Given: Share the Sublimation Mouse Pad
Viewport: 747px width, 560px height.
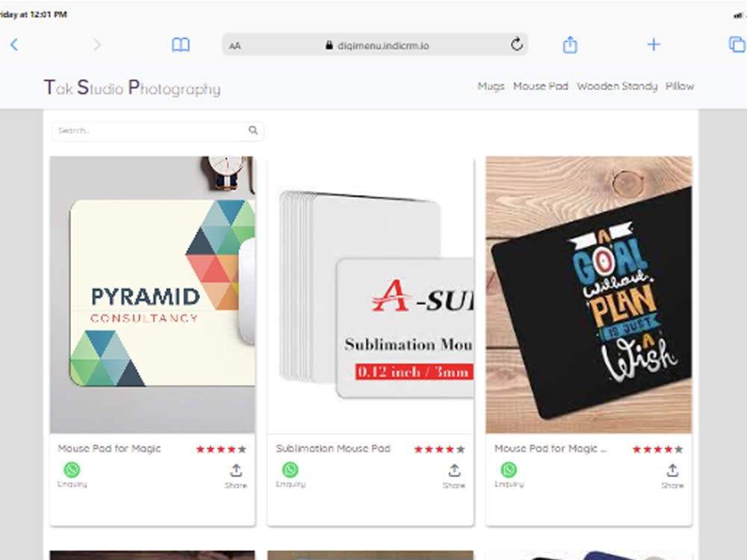Looking at the screenshot, I should click(x=454, y=476).
